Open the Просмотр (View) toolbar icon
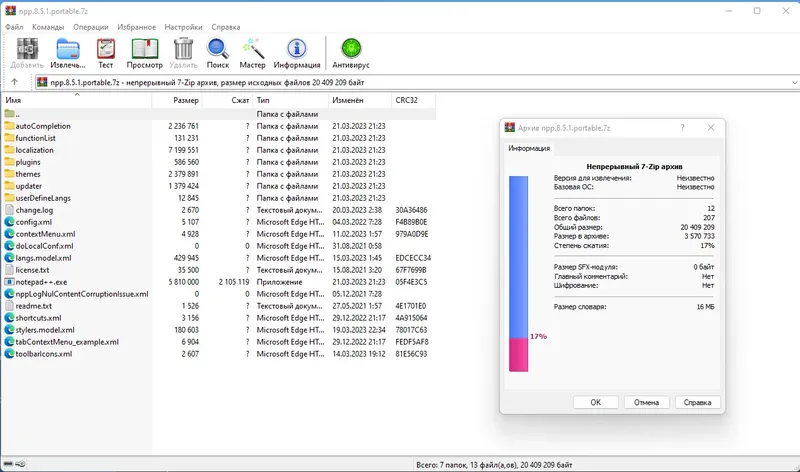 pos(144,49)
